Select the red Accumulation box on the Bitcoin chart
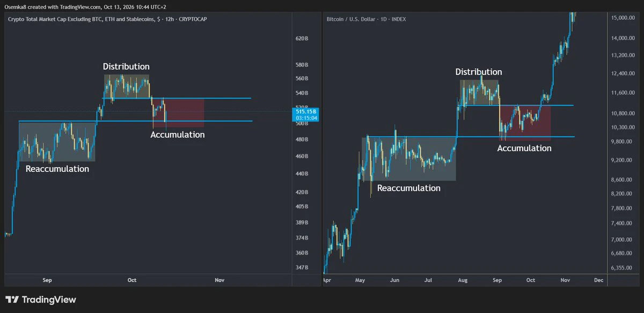The width and height of the screenshot is (644, 313). pyautogui.click(x=524, y=123)
